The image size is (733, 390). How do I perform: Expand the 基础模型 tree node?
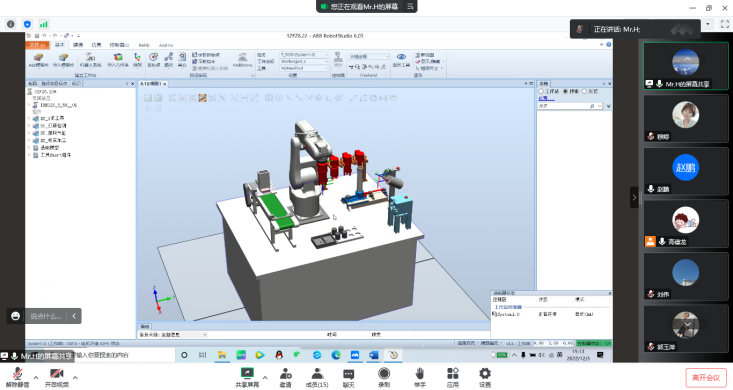pos(29,148)
